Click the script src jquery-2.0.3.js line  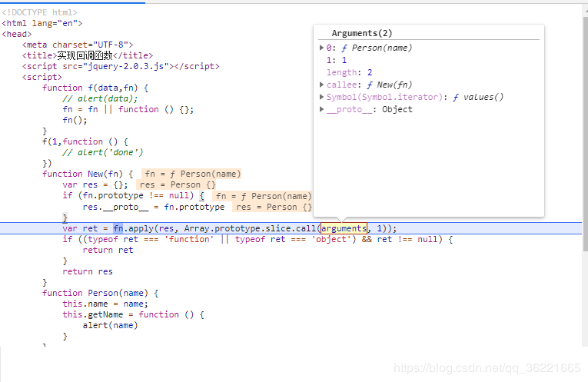point(121,66)
